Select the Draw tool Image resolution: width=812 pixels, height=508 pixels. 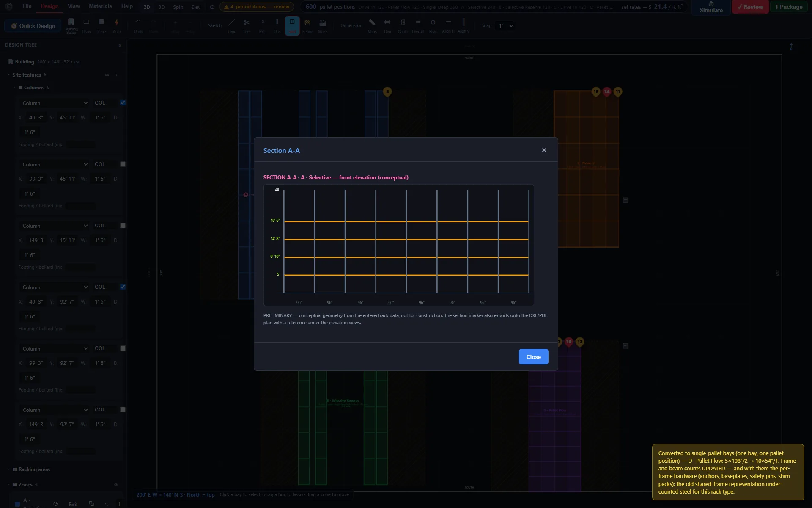pos(86,25)
